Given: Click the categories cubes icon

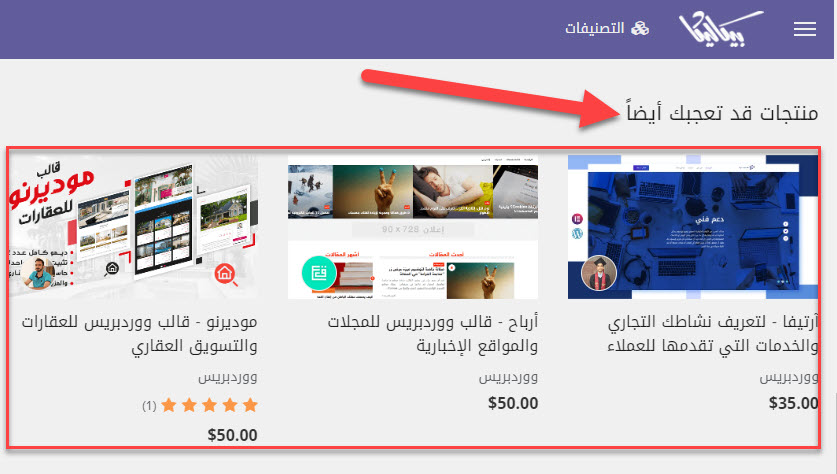Looking at the screenshot, I should click(640, 28).
